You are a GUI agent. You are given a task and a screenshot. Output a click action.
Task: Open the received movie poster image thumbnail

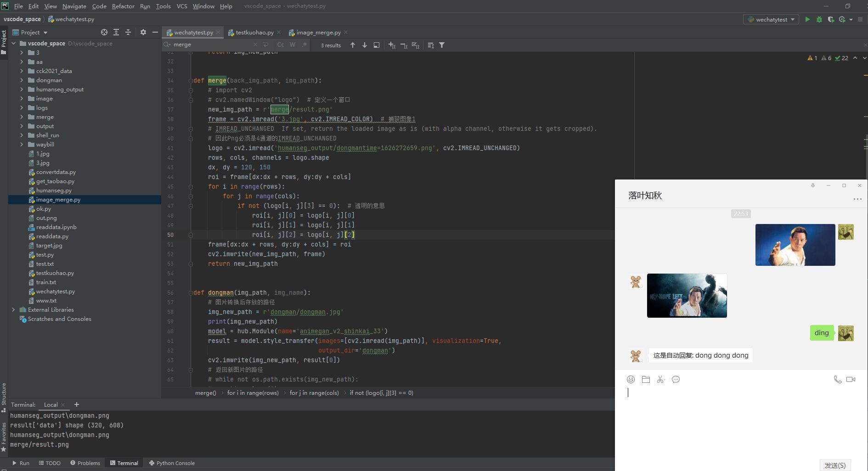(x=687, y=296)
